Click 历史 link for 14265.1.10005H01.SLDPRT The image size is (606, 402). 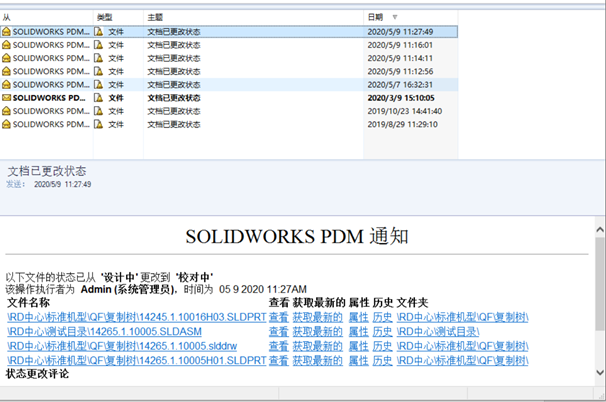coord(383,361)
